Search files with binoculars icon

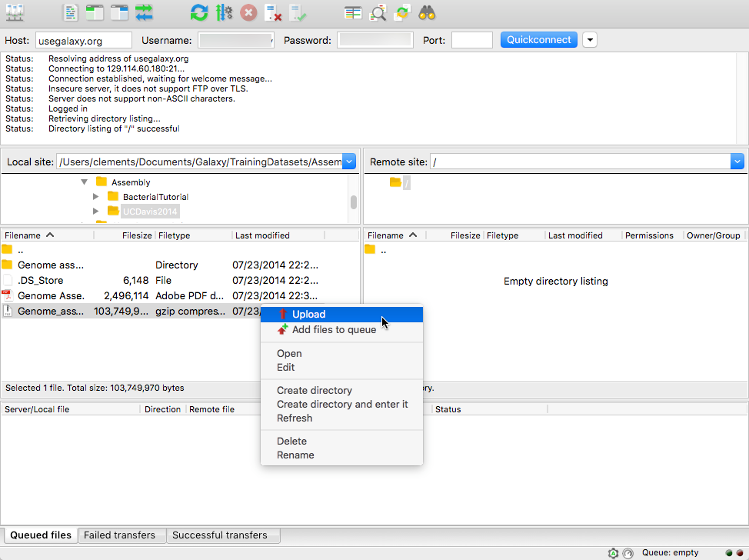click(x=427, y=13)
